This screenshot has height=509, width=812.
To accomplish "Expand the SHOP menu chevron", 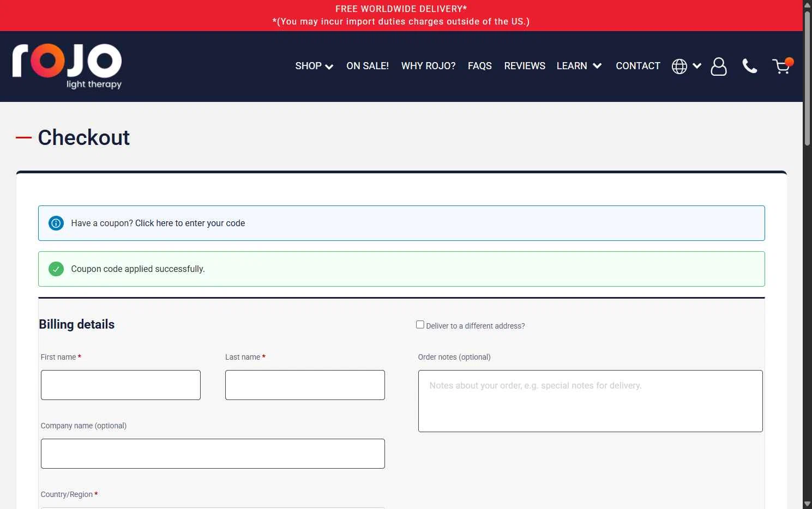I will (329, 66).
